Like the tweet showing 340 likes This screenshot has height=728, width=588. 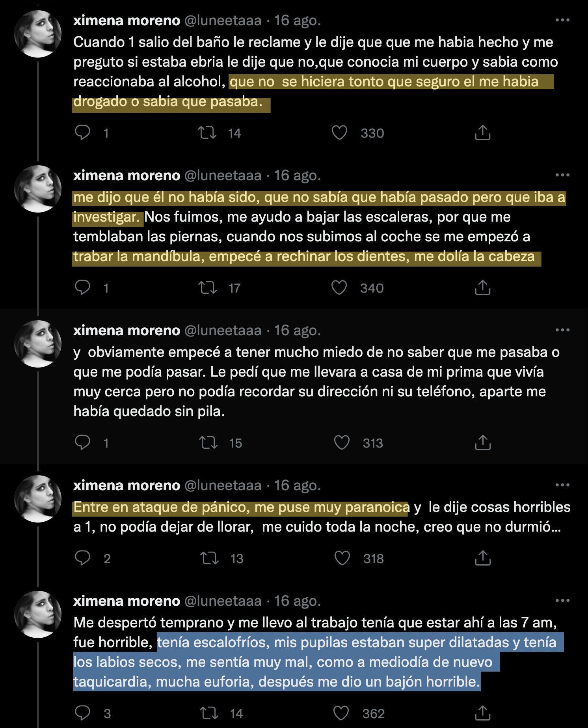click(339, 288)
